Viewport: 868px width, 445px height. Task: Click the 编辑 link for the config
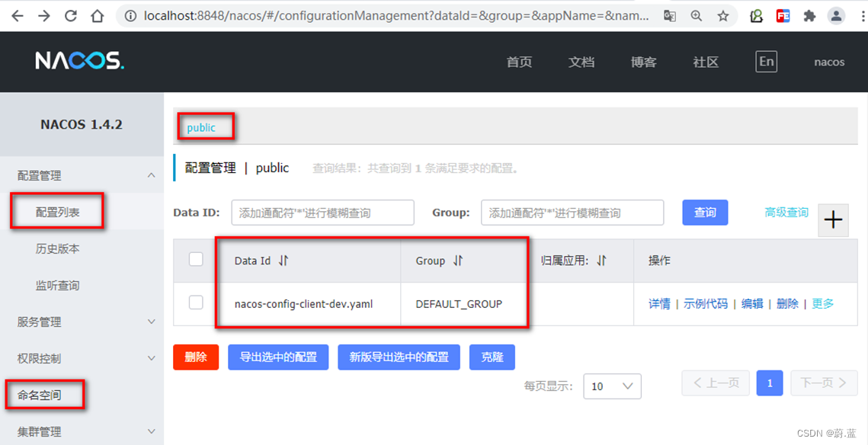point(751,303)
